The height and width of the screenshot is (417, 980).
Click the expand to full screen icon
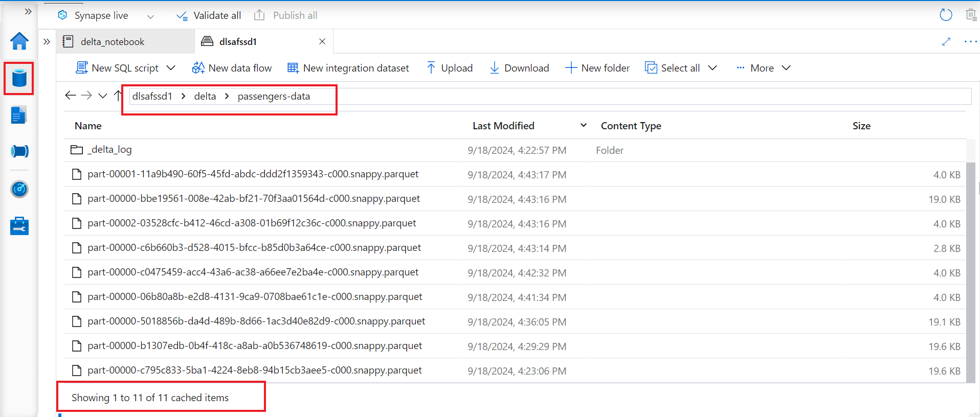pos(946,41)
